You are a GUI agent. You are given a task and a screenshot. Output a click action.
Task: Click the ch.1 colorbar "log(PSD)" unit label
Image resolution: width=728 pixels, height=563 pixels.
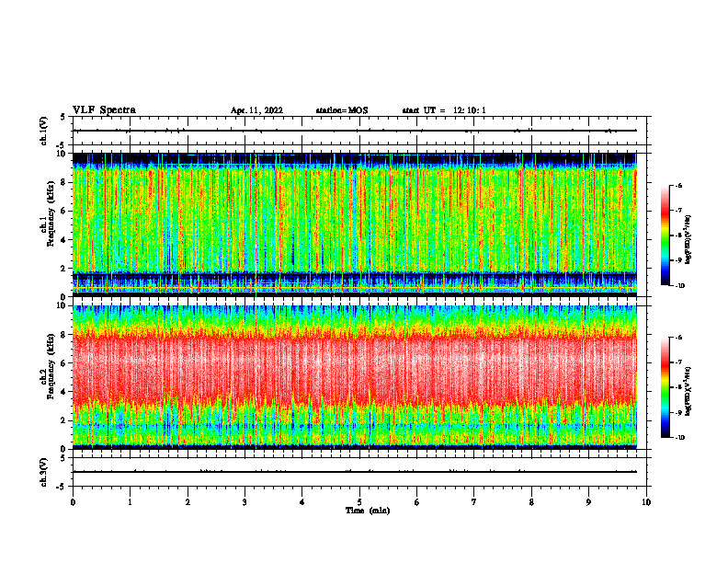point(688,239)
